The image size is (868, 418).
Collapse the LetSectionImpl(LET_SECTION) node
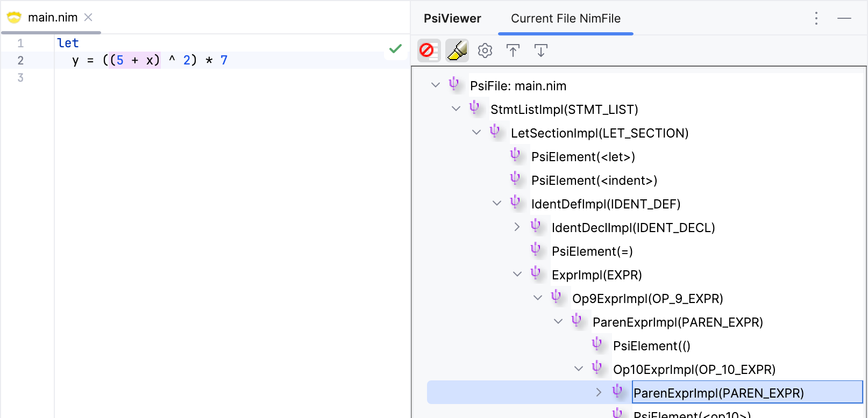pyautogui.click(x=476, y=132)
